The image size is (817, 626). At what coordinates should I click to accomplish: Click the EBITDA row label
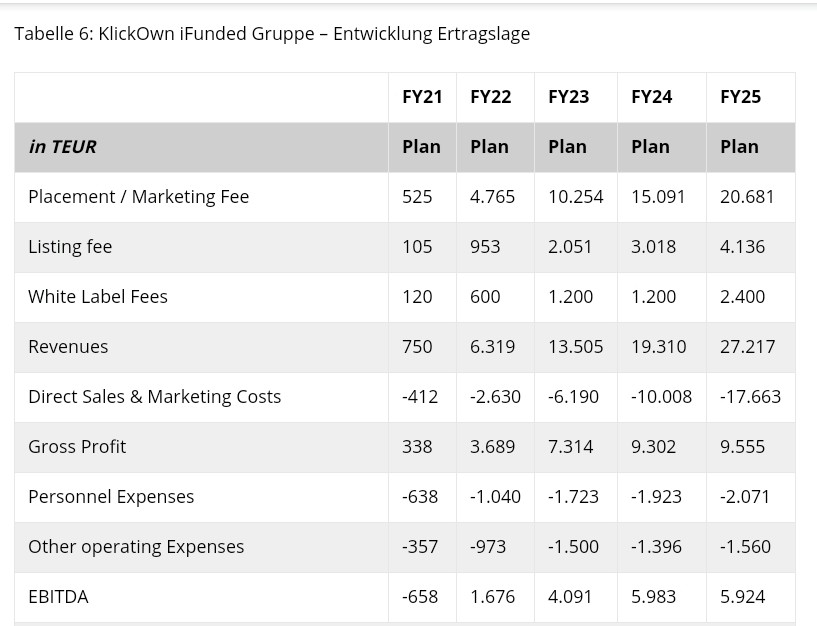(x=58, y=597)
